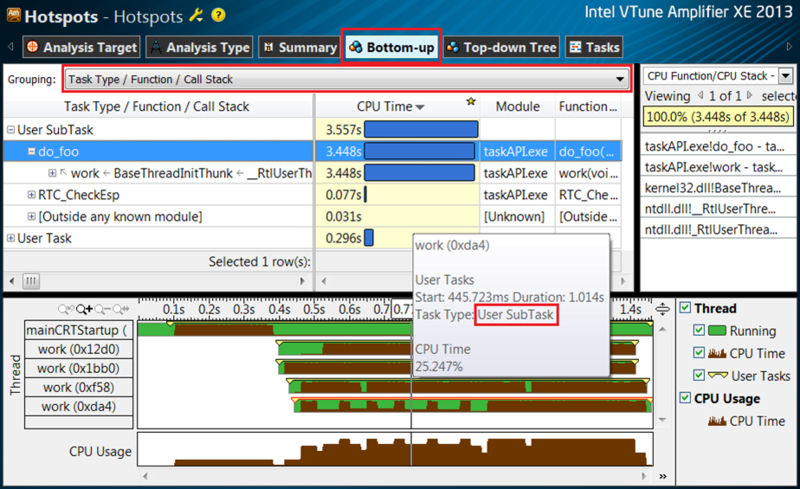Expand the work call stack row

coord(52,173)
